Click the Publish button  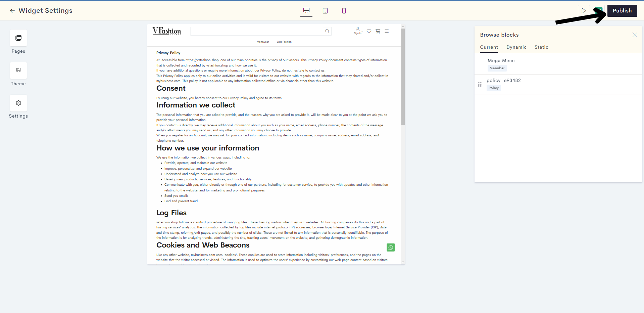pyautogui.click(x=622, y=11)
